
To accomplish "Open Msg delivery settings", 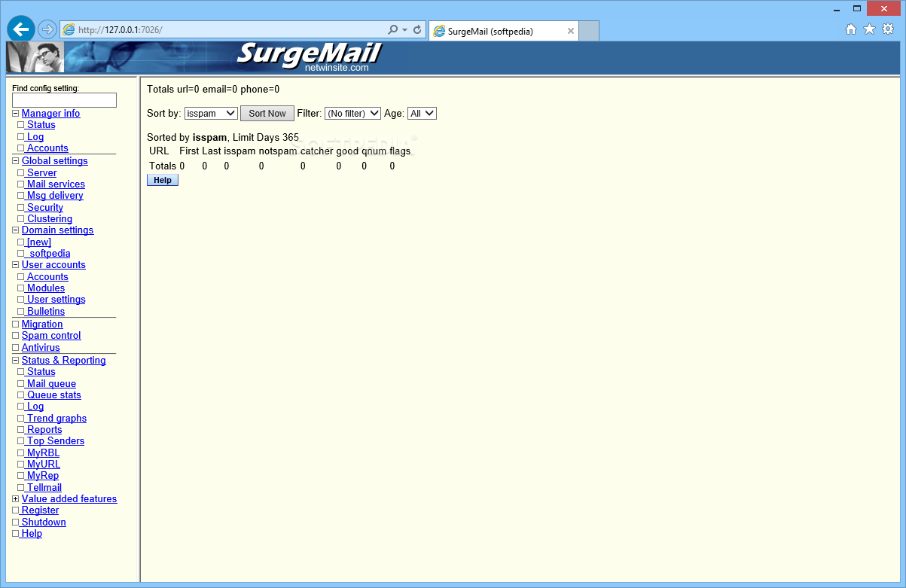I will 54,196.
